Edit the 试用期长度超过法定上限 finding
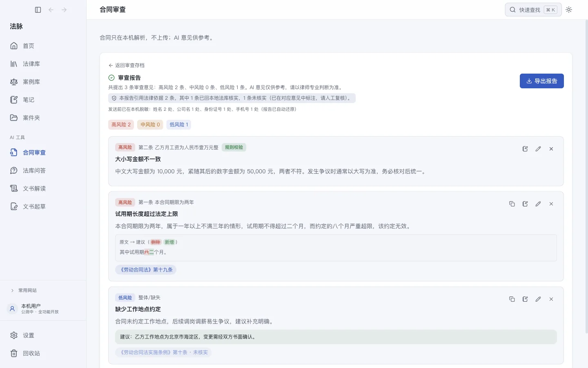Viewport: 588px width, 368px height. 538,204
